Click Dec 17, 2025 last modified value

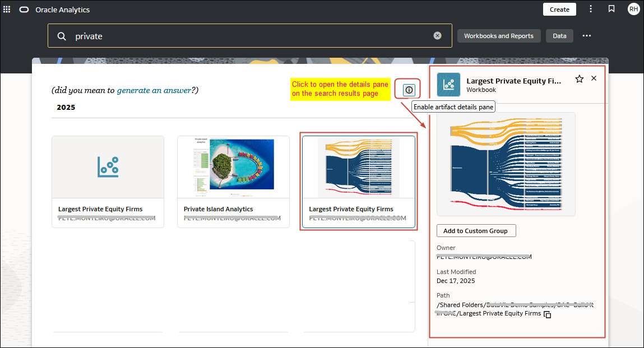[456, 281]
